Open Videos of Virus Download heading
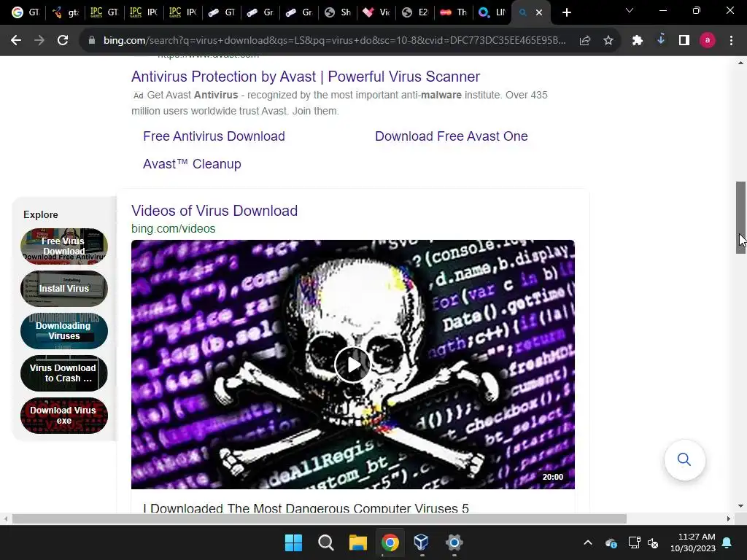The height and width of the screenshot is (560, 747). (214, 211)
